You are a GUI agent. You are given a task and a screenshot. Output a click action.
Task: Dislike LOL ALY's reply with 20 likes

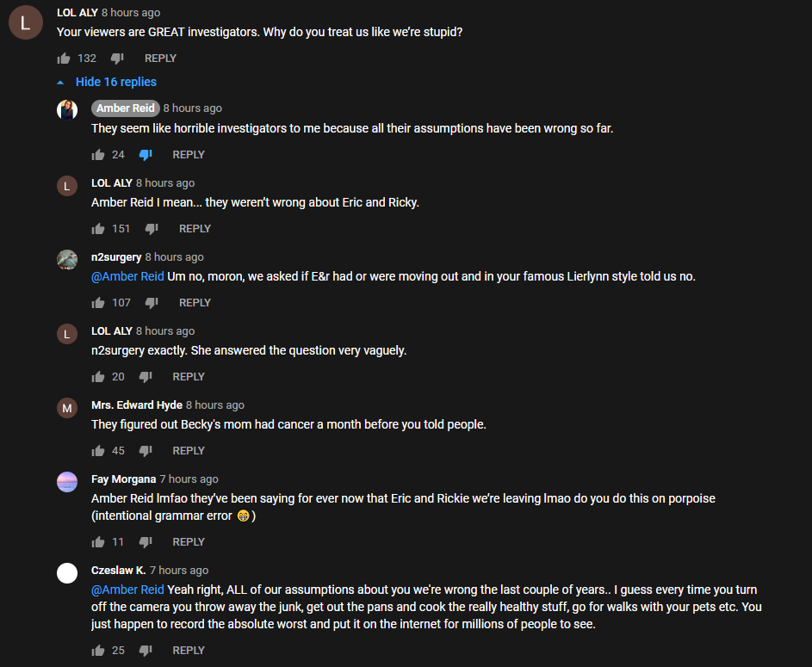click(x=146, y=377)
